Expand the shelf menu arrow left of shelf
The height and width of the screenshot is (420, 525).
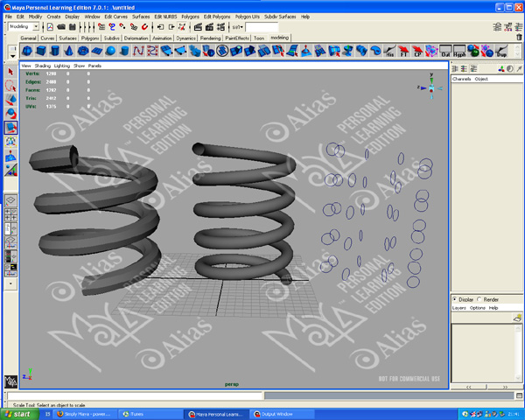tap(12, 56)
